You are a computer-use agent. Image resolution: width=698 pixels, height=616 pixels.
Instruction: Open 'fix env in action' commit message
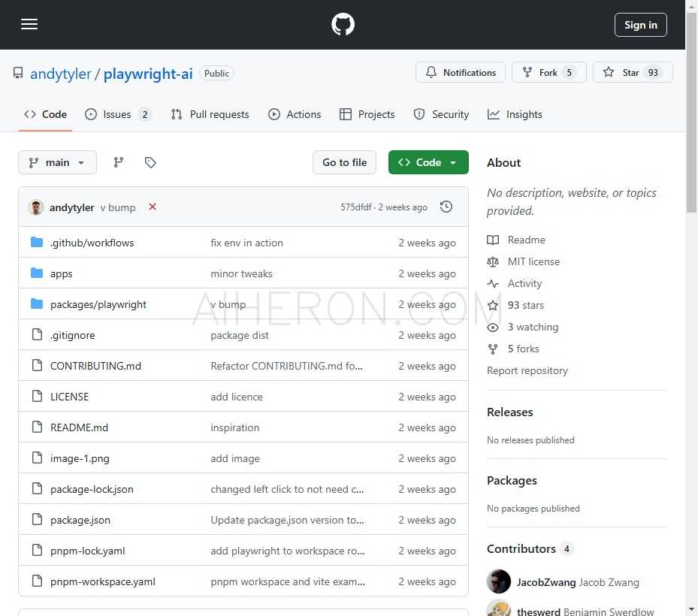(x=246, y=243)
